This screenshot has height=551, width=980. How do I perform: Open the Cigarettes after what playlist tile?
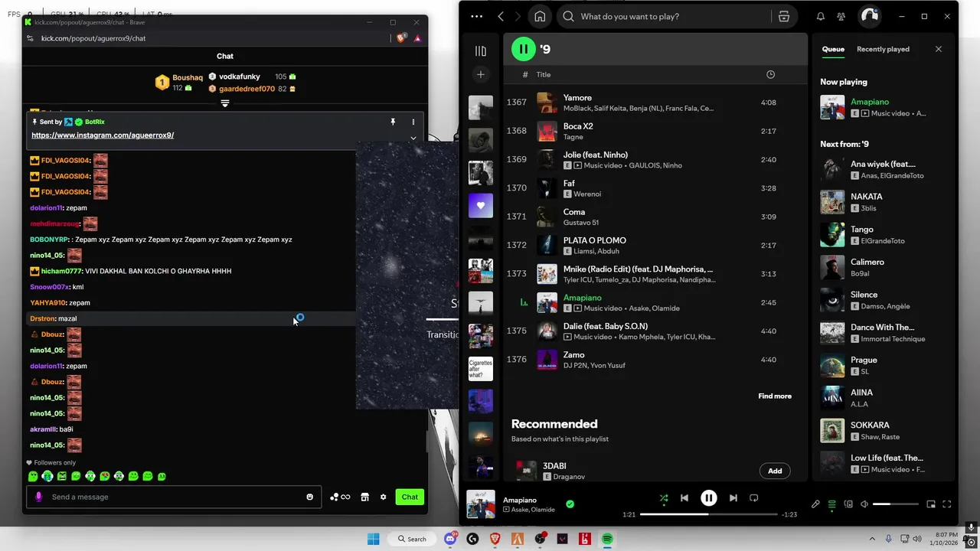pyautogui.click(x=481, y=369)
